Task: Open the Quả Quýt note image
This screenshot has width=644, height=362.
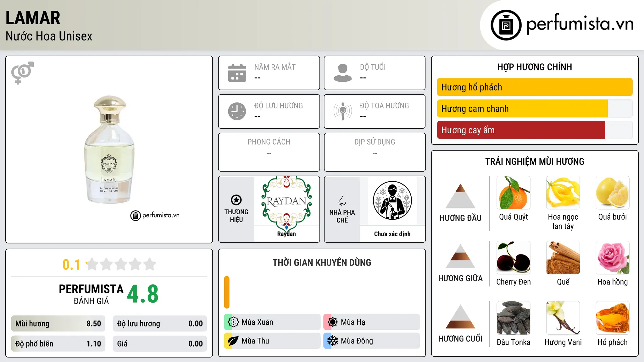Action: (514, 193)
